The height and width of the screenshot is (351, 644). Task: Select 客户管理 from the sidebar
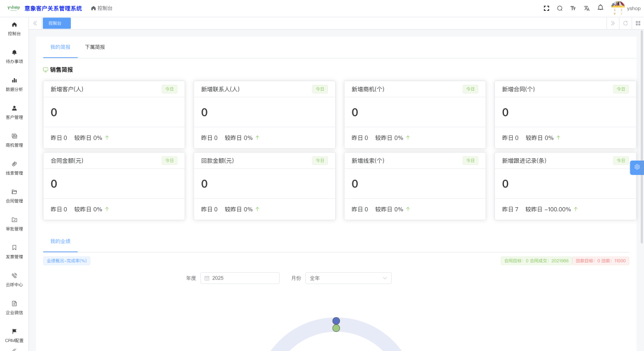[14, 112]
